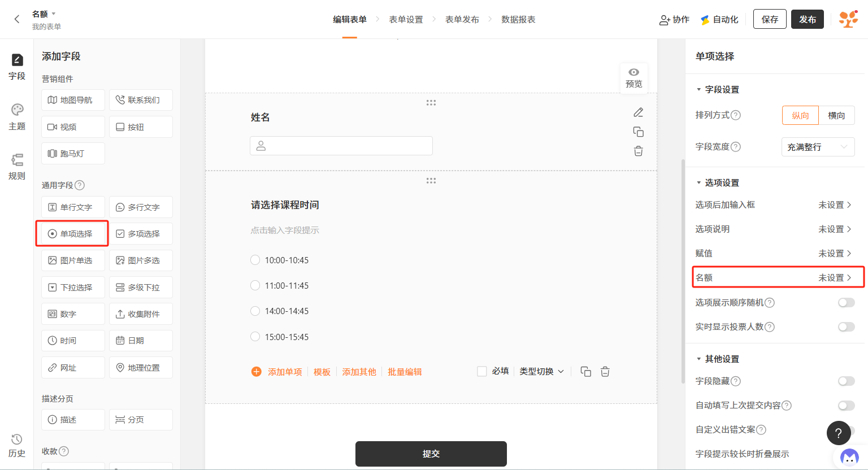
Task: Open the 主题 theme panel
Action: coord(17,117)
